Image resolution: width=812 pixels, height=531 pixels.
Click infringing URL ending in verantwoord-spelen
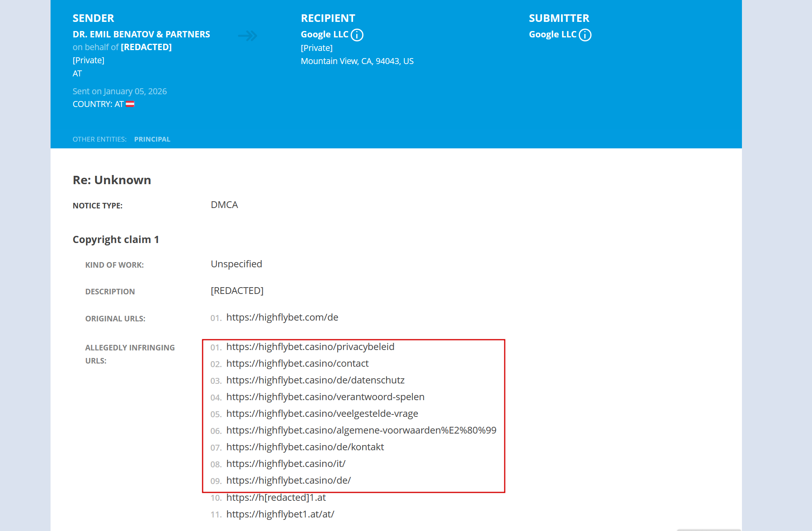tap(325, 397)
